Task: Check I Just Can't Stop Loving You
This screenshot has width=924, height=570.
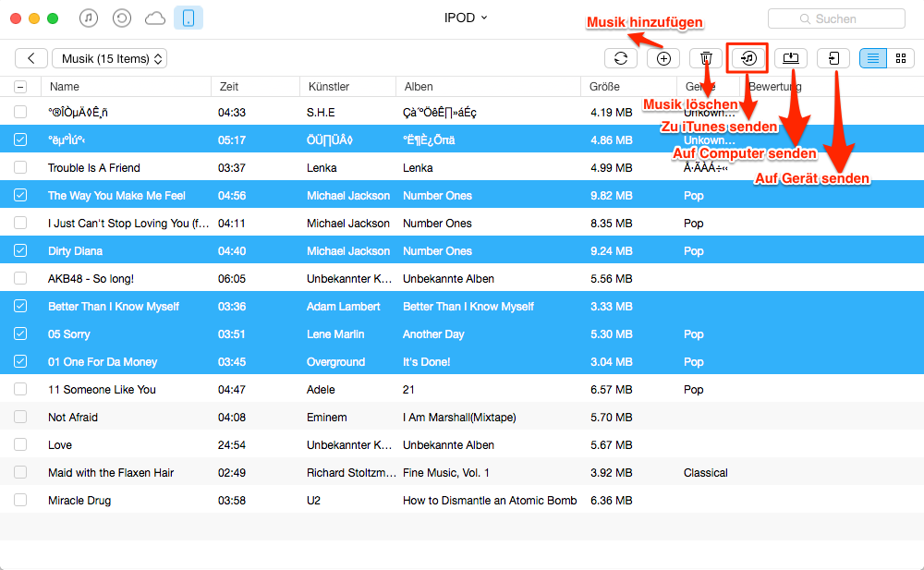Action: coord(20,223)
